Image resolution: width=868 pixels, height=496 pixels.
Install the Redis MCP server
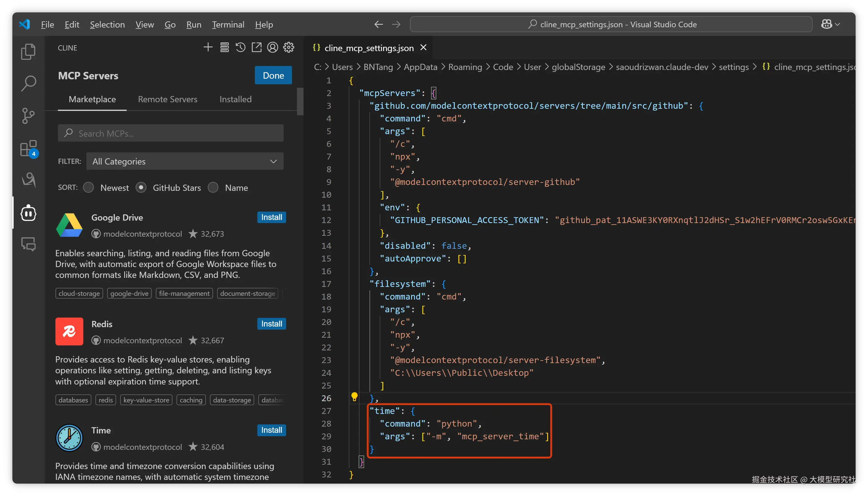[271, 324]
